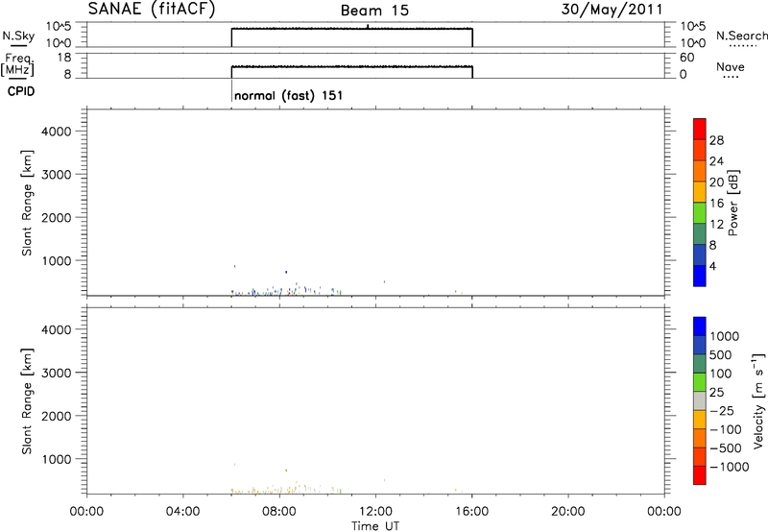Click the Velocity [m s-1] colorbar title

click(x=758, y=400)
